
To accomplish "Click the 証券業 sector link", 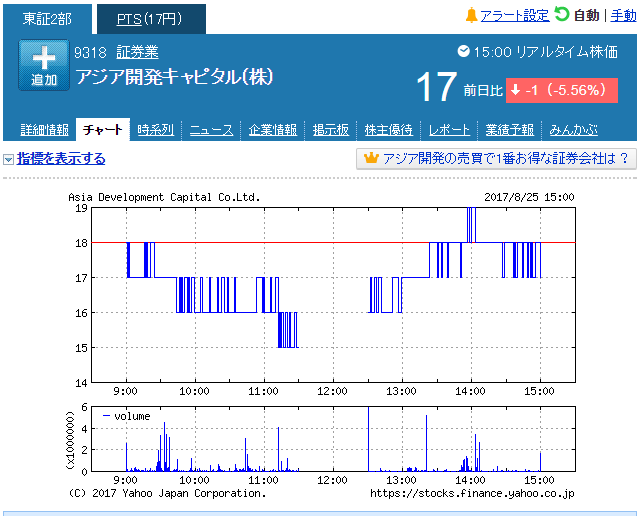I will pos(137,52).
